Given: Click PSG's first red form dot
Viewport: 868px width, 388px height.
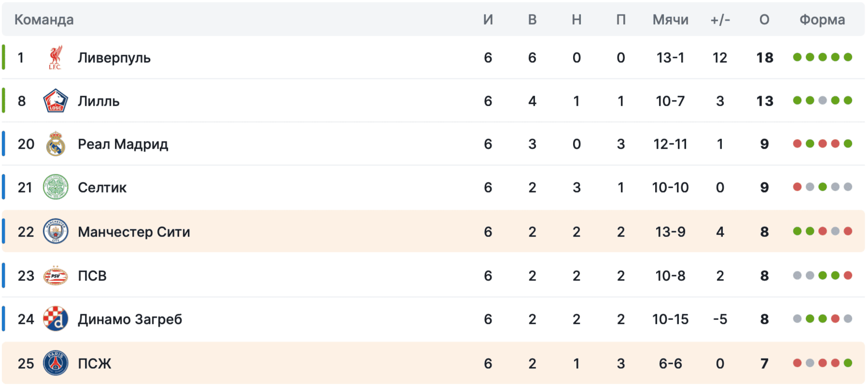Looking at the screenshot, I should pyautogui.click(x=797, y=363).
